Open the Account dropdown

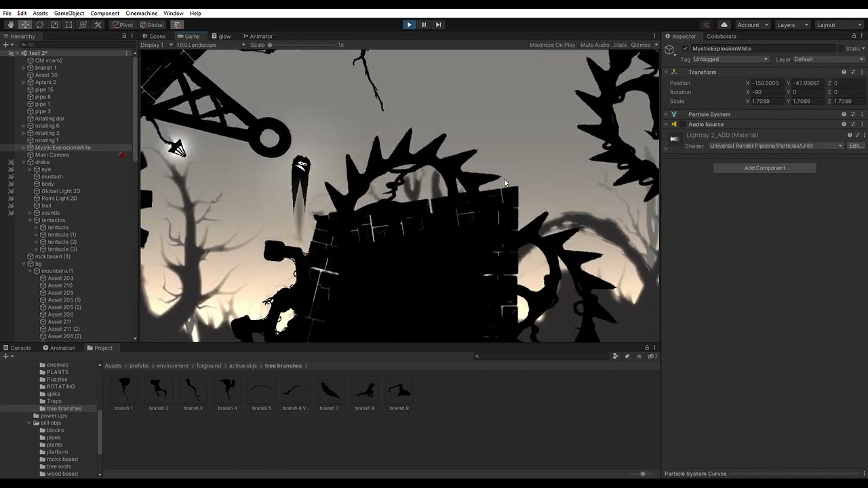[752, 25]
